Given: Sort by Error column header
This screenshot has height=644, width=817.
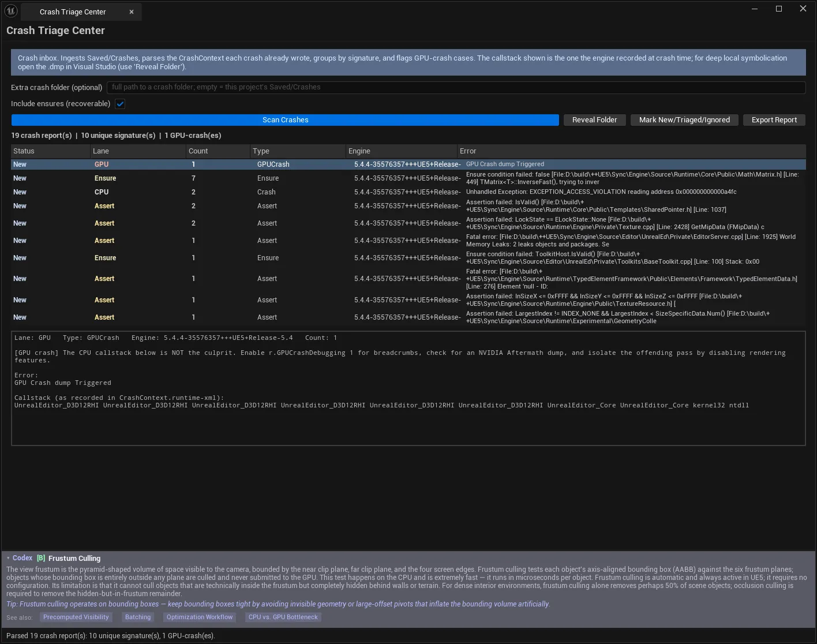Looking at the screenshot, I should click(631, 151).
